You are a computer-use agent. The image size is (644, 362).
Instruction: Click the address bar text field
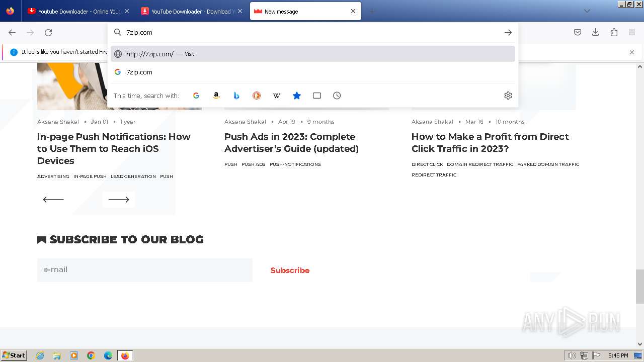point(312,32)
